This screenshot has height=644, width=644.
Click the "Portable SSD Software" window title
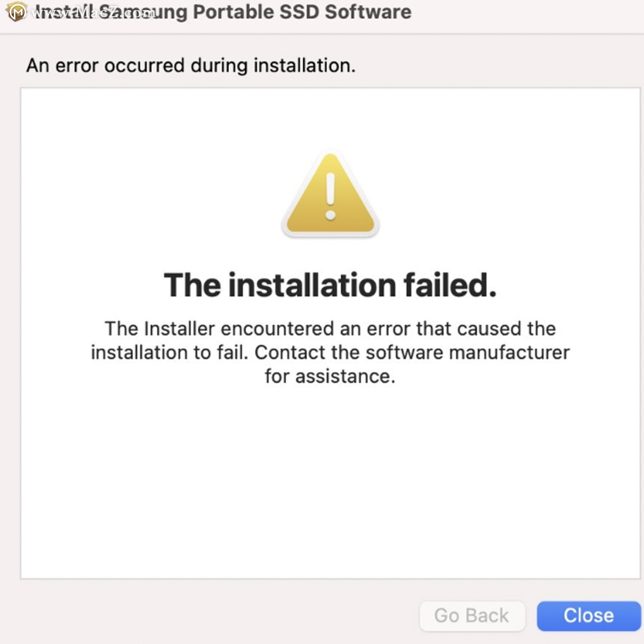[x=302, y=12]
